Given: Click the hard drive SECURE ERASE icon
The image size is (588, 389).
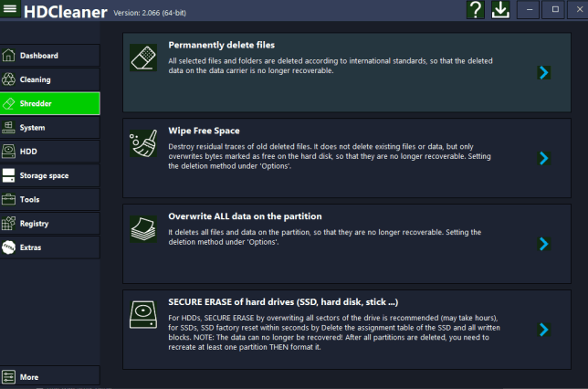Looking at the screenshot, I should tap(143, 315).
